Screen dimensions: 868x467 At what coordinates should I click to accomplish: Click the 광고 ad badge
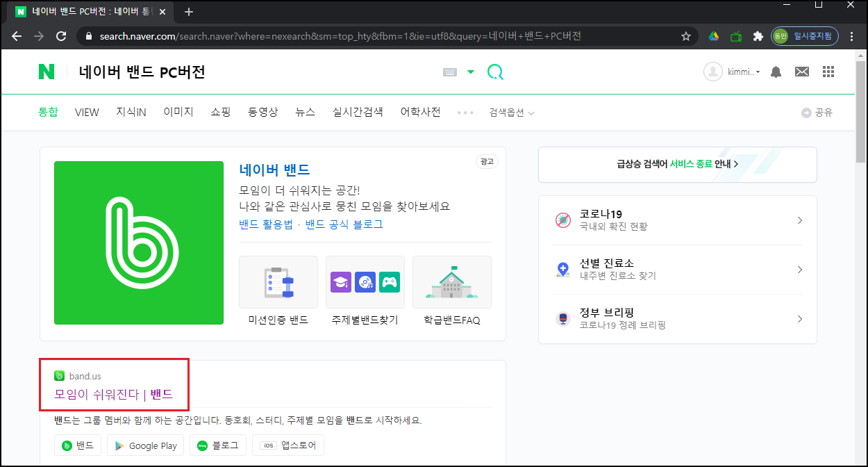click(x=487, y=161)
